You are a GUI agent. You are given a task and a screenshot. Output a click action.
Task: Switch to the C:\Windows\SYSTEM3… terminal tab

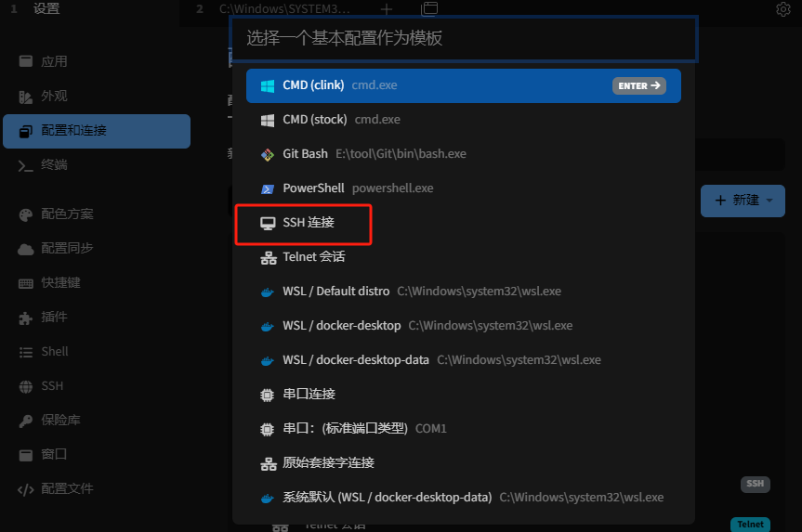[284, 9]
